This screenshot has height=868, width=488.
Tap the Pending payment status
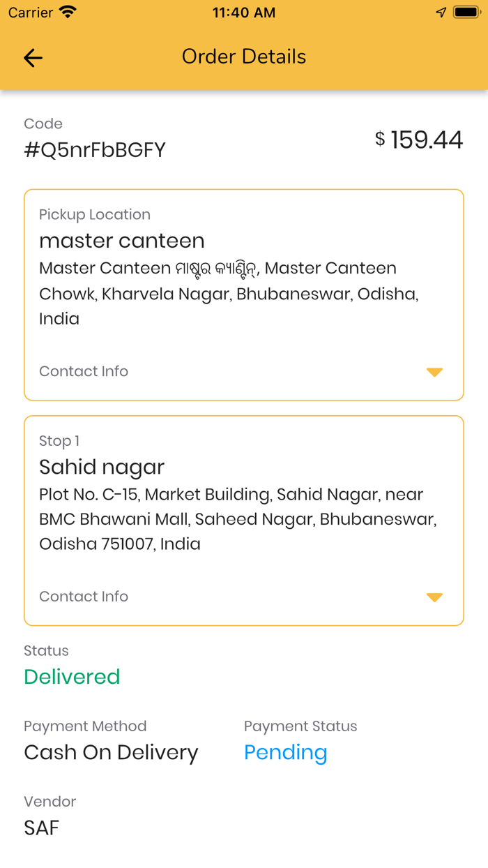coord(285,752)
